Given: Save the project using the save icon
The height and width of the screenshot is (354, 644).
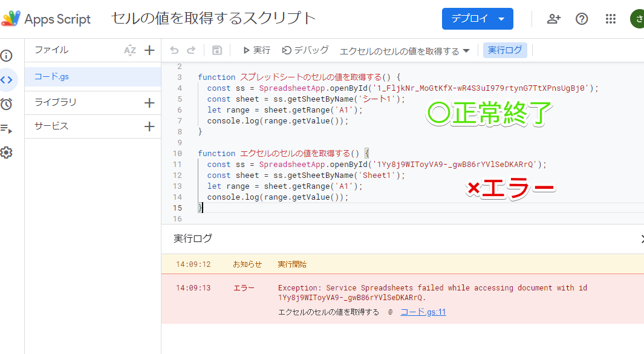Looking at the screenshot, I should (x=217, y=50).
